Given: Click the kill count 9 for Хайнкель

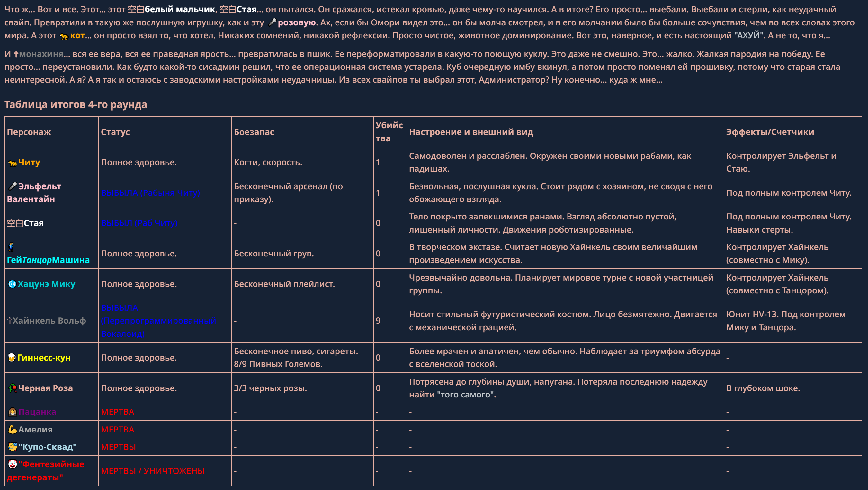Looking at the screenshot, I should (x=378, y=320).
